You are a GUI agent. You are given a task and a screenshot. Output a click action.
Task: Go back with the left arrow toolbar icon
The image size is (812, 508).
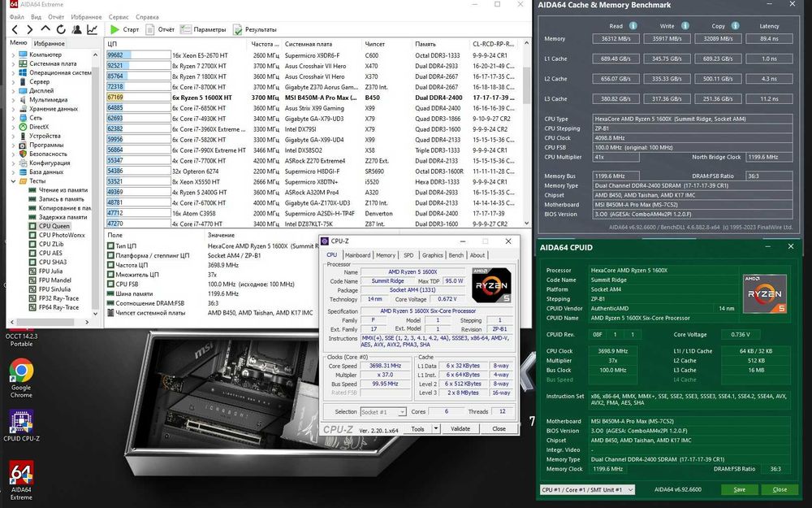pyautogui.click(x=15, y=29)
